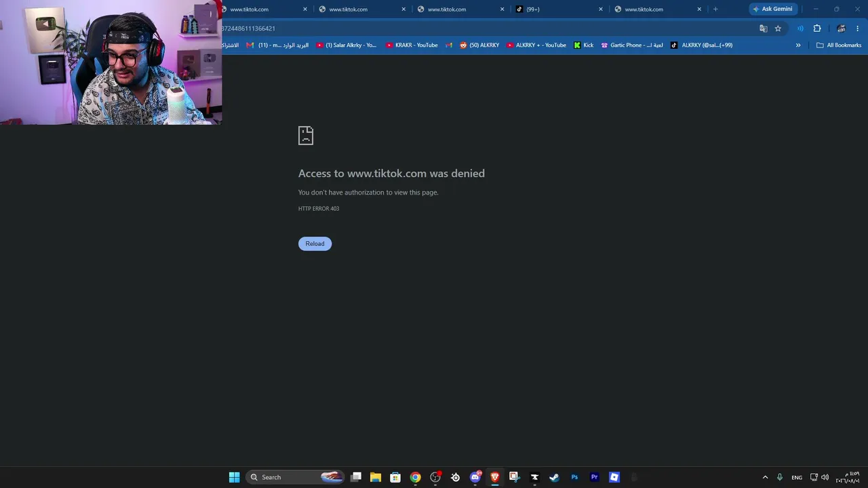Open Roblox from the taskbar

coord(614,477)
